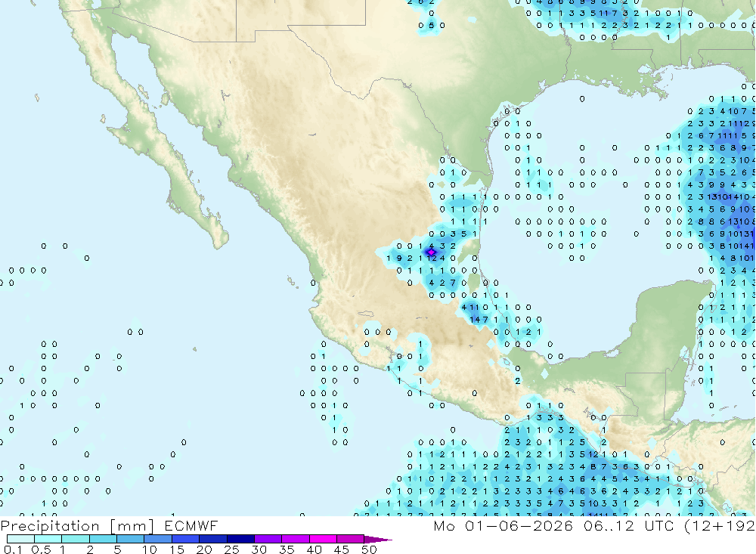Click the 45–50 mm legend swatch
Viewport: 756px width, 554px height.
[x=350, y=539]
